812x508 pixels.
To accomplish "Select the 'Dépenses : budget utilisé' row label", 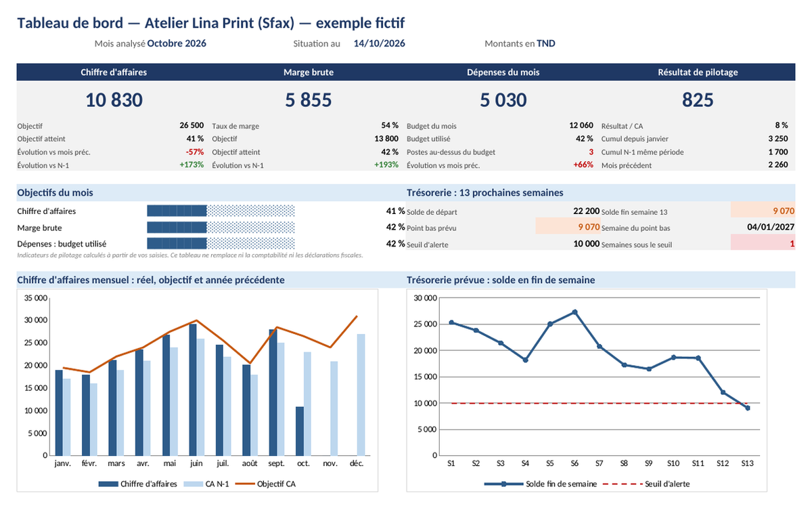I will [x=62, y=244].
